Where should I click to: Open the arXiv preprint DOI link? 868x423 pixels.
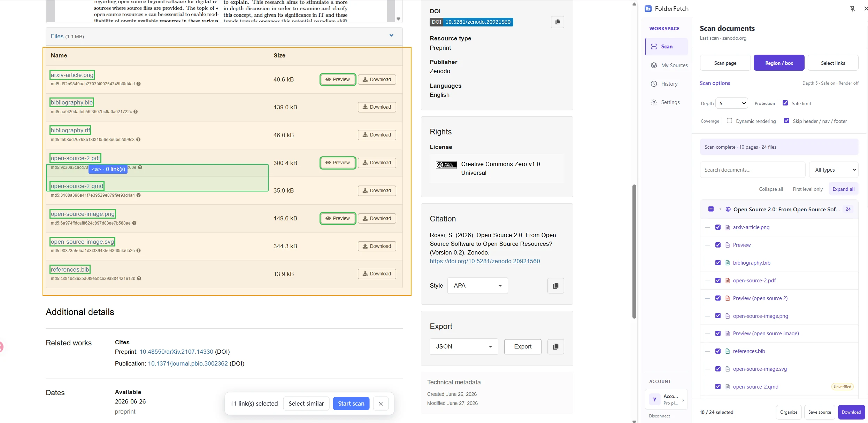(176, 352)
